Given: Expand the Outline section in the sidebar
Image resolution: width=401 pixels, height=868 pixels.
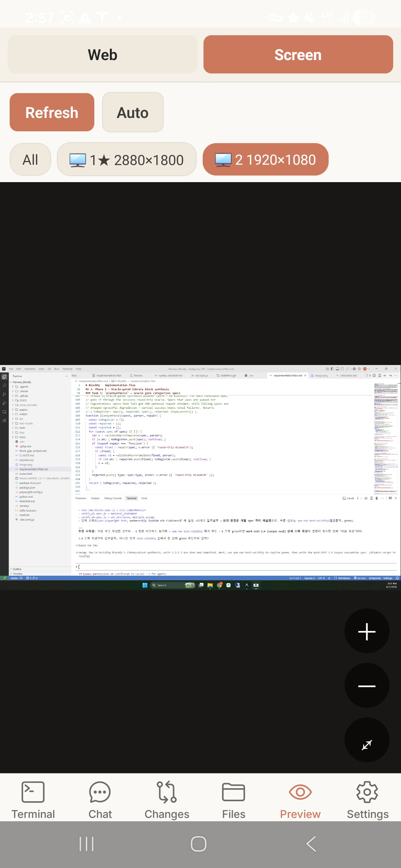Looking at the screenshot, I should click(40, 569).
